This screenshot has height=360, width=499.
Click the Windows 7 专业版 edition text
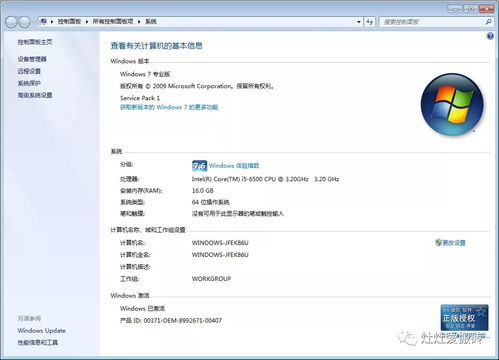[x=145, y=74]
